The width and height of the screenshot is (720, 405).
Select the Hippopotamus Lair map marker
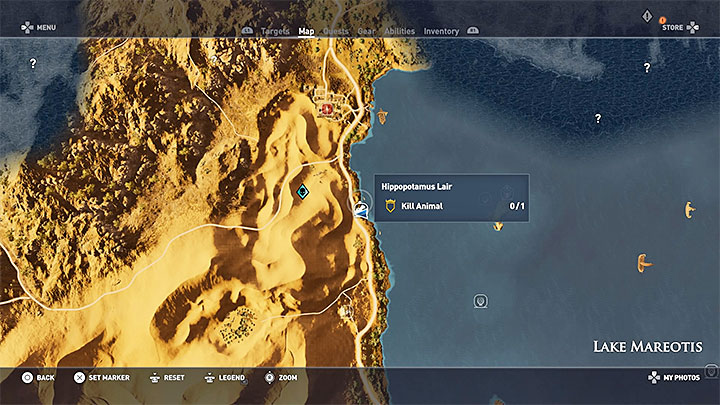pyautogui.click(x=362, y=207)
